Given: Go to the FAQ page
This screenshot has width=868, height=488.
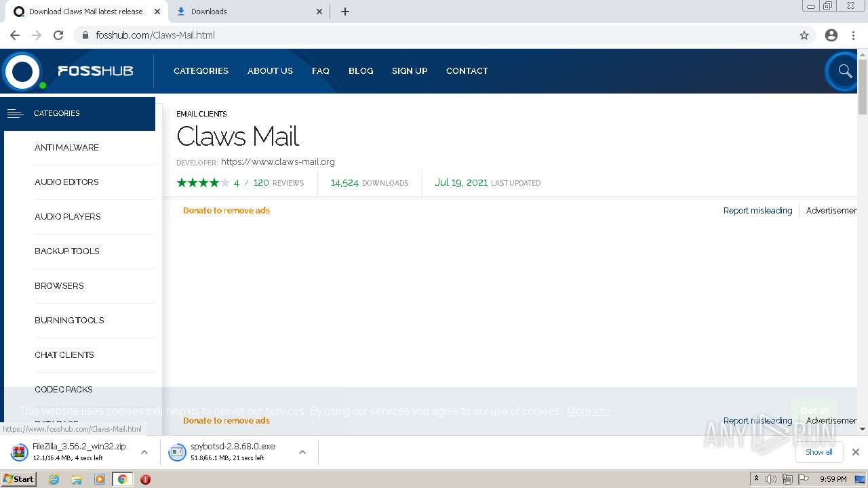Looking at the screenshot, I should coord(321,70).
